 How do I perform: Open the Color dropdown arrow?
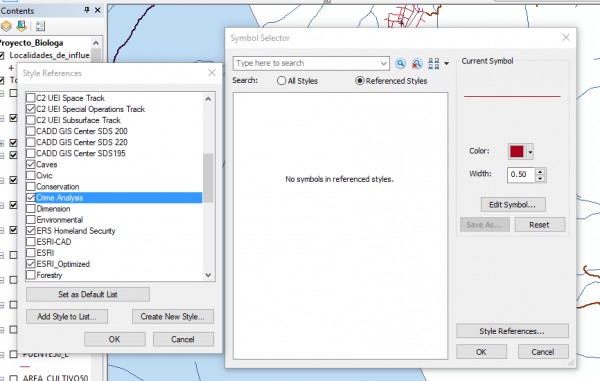pos(530,152)
